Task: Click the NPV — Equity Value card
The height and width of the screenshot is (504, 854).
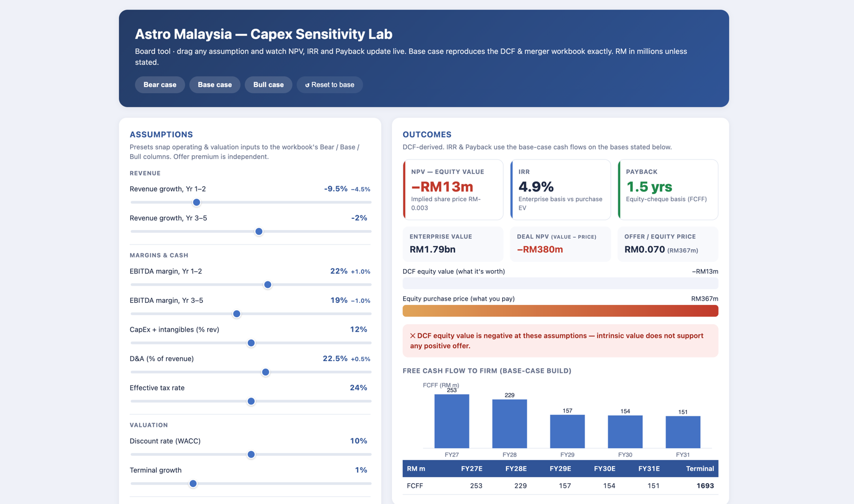Action: click(453, 189)
